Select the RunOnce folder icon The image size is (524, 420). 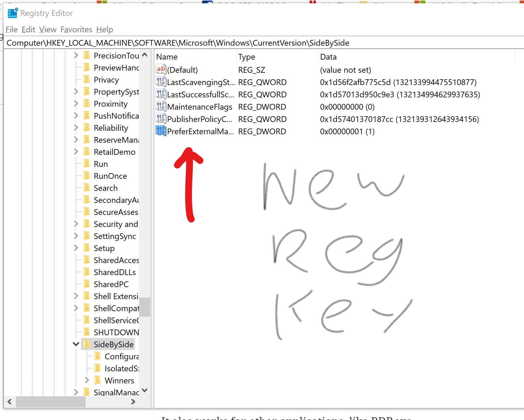[87, 176]
